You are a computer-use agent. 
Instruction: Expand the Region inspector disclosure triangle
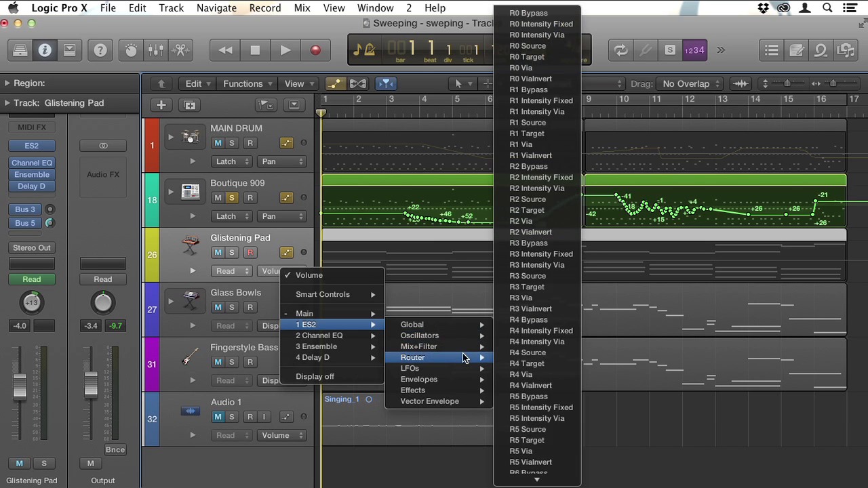pyautogui.click(x=7, y=83)
